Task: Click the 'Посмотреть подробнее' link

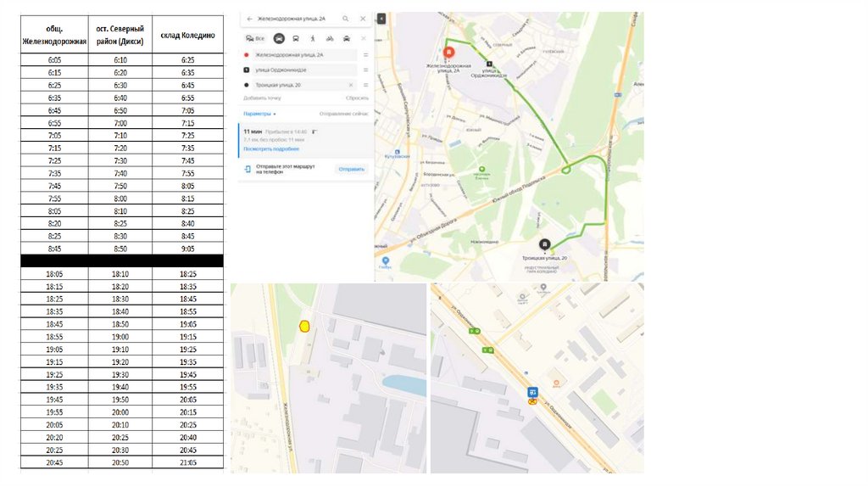Action: 271,149
